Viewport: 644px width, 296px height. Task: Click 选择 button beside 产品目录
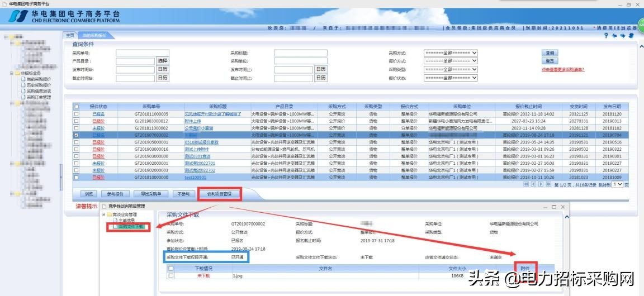coord(162,61)
